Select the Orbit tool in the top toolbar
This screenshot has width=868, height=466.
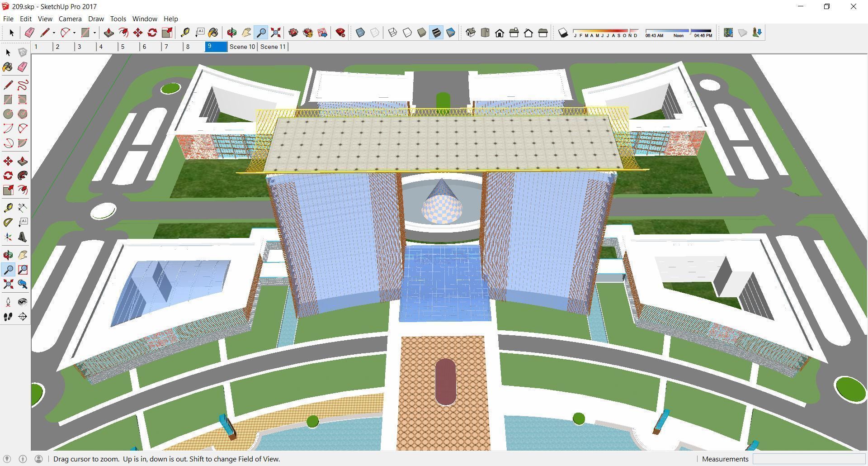232,33
